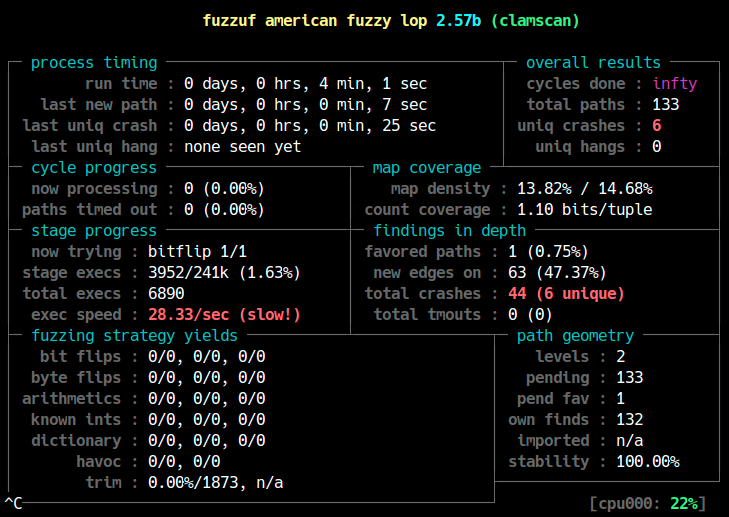Click total tmouts value '0 (0)'
This screenshot has height=517, width=729.
(530, 315)
